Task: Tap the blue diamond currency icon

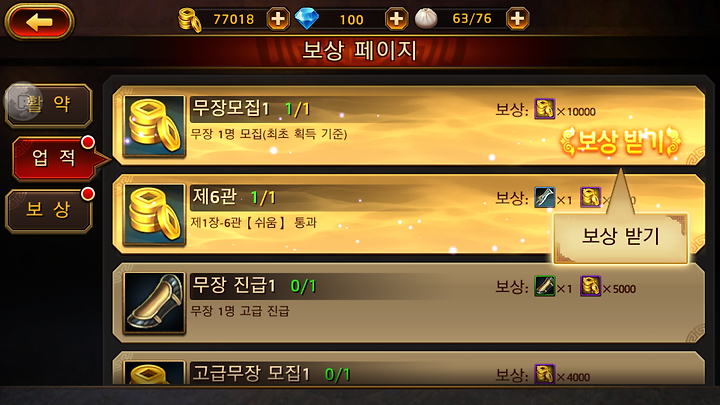Action: tap(307, 19)
